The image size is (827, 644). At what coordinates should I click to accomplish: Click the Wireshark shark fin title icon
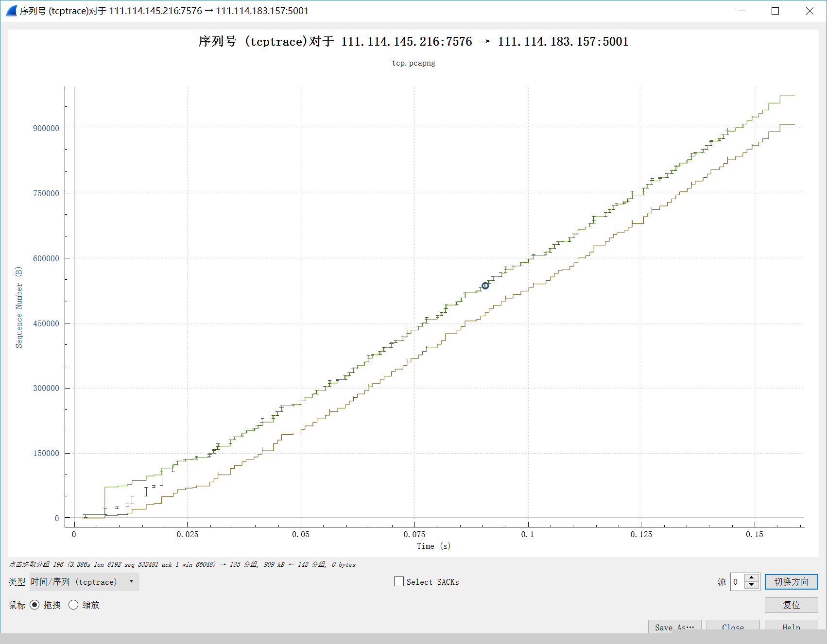click(11, 11)
